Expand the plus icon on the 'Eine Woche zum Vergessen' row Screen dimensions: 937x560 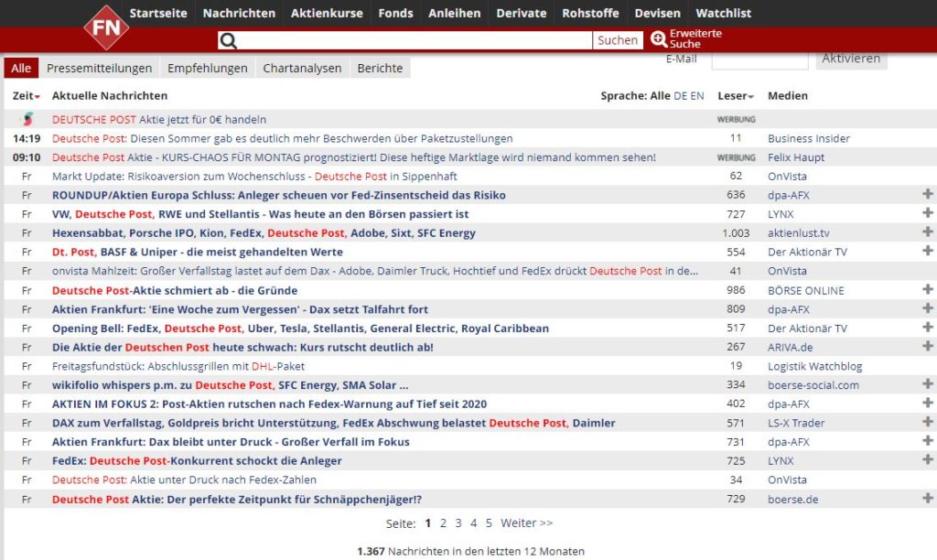928,308
